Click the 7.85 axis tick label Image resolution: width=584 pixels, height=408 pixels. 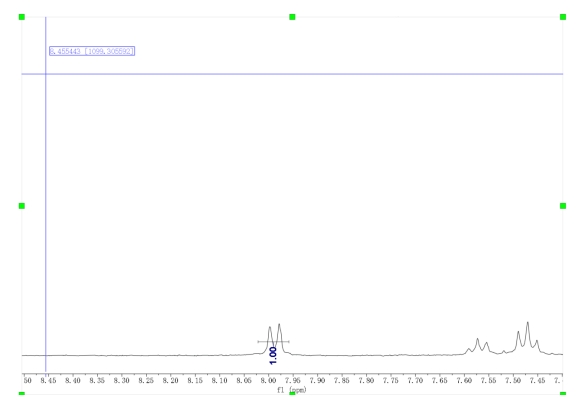pyautogui.click(x=342, y=380)
